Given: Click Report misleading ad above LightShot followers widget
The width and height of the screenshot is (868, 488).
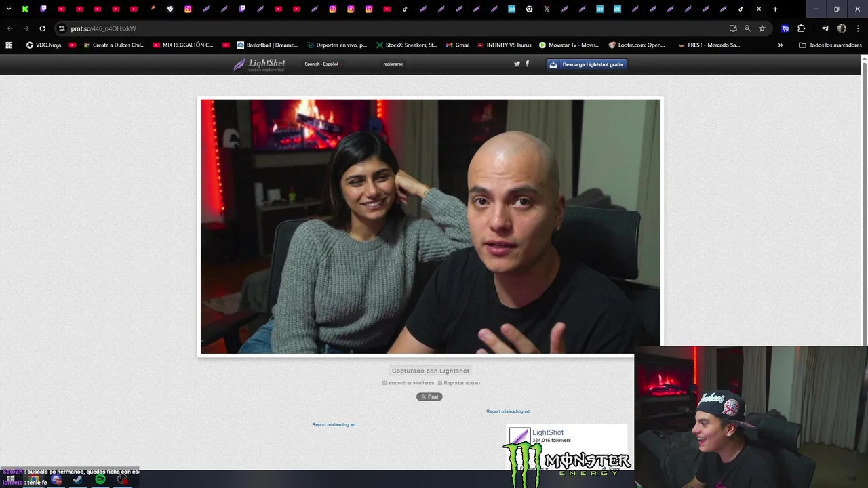Looking at the screenshot, I should [508, 411].
